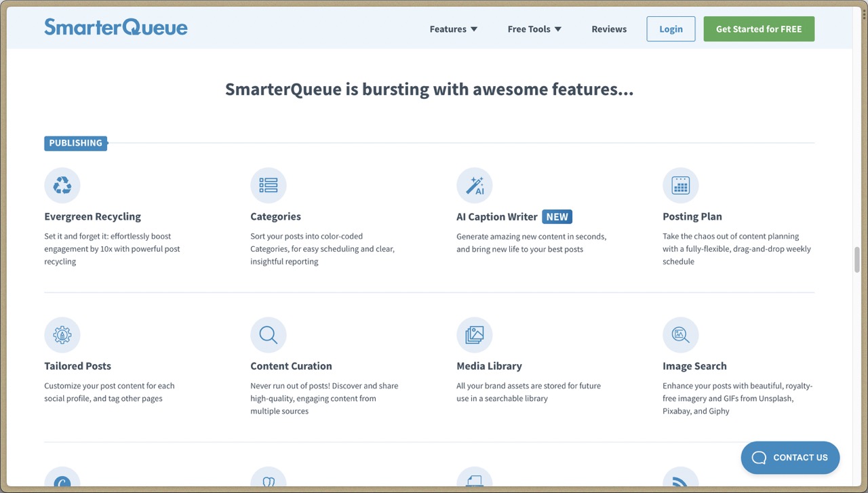
Task: Click text 'Generate amazing new content in seconds,'
Action: [x=532, y=237]
